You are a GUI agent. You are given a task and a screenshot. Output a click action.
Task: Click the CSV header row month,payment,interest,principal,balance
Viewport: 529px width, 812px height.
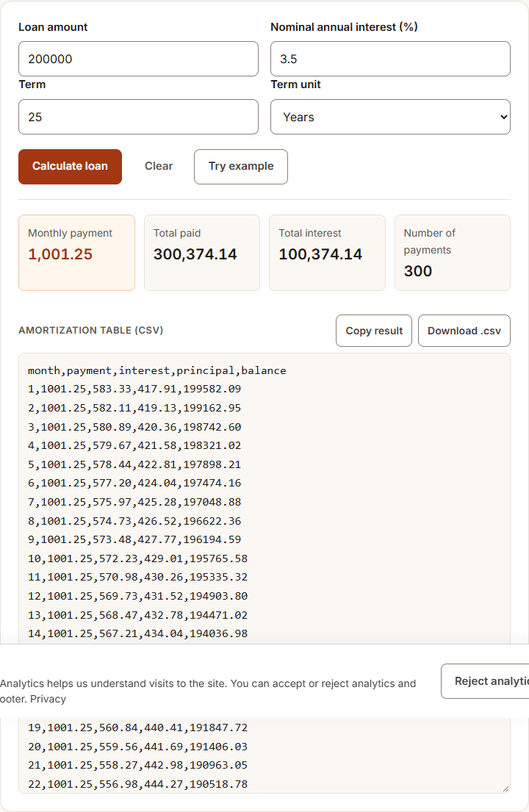[156, 371]
